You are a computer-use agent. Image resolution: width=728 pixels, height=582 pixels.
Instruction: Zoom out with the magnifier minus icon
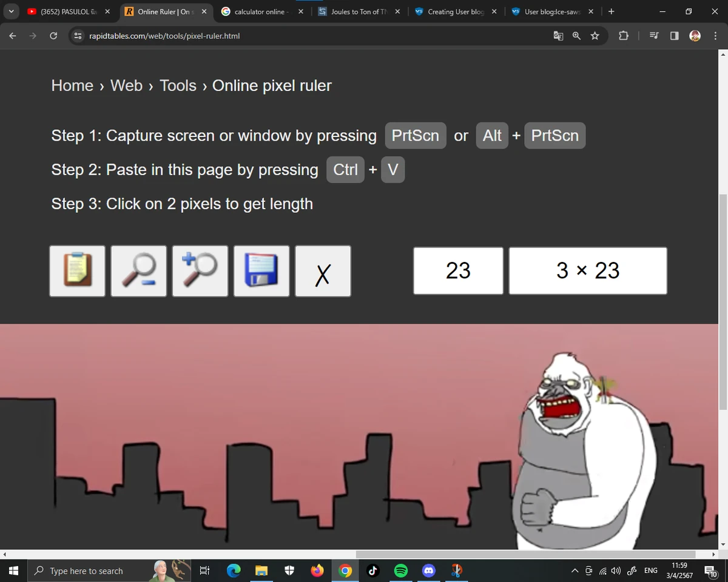(138, 270)
